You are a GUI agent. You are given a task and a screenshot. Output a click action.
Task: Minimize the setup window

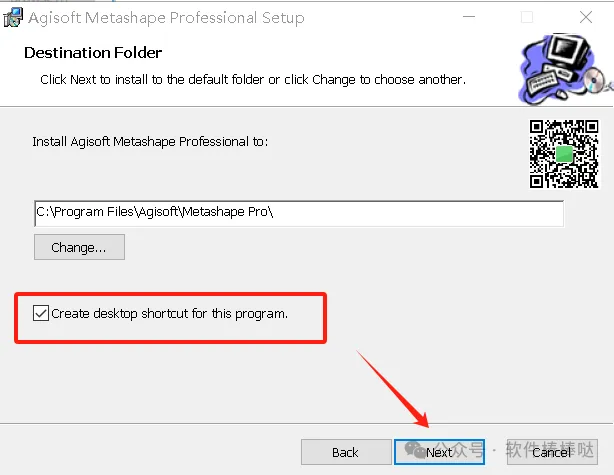pyautogui.click(x=469, y=17)
